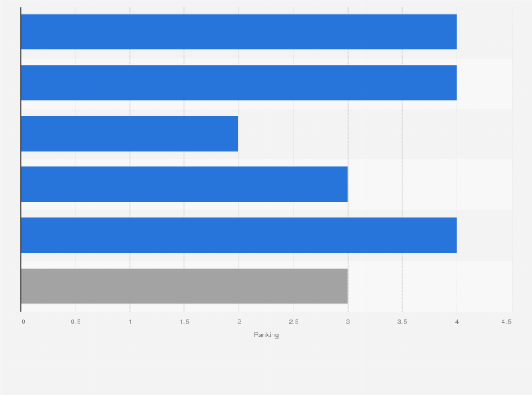Click the shortest blue bar ending at 2
Screen dimensions: 532x395
click(x=130, y=133)
